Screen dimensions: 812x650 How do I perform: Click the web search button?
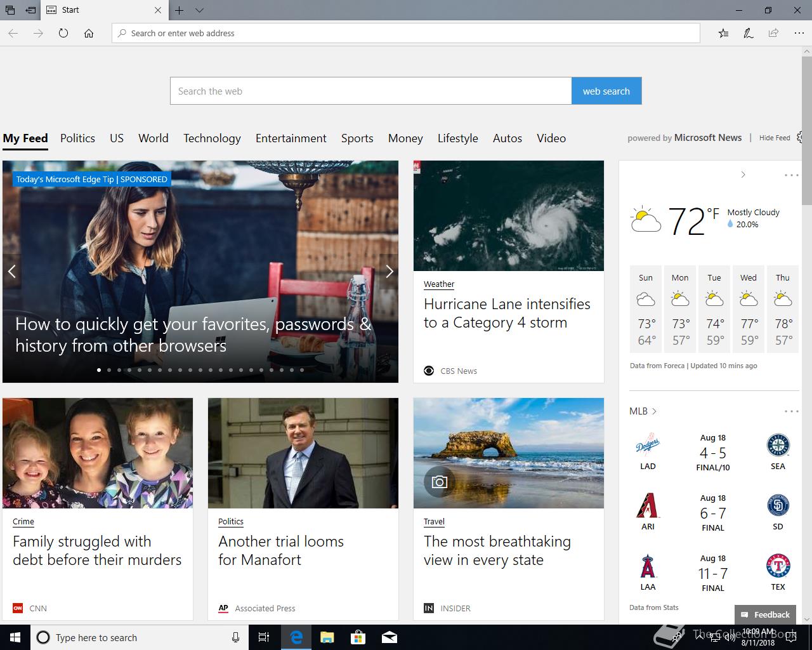(x=606, y=91)
